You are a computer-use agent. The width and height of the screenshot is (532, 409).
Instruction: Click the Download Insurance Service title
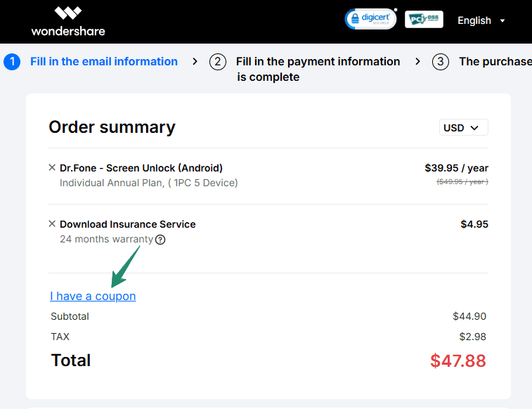(x=128, y=224)
